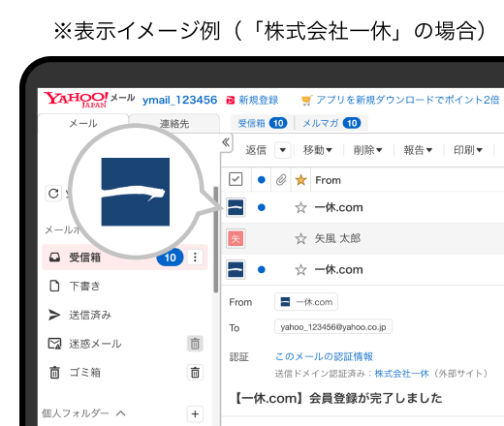Star the last 一休.com message
The width and height of the screenshot is (504, 426).
[300, 270]
